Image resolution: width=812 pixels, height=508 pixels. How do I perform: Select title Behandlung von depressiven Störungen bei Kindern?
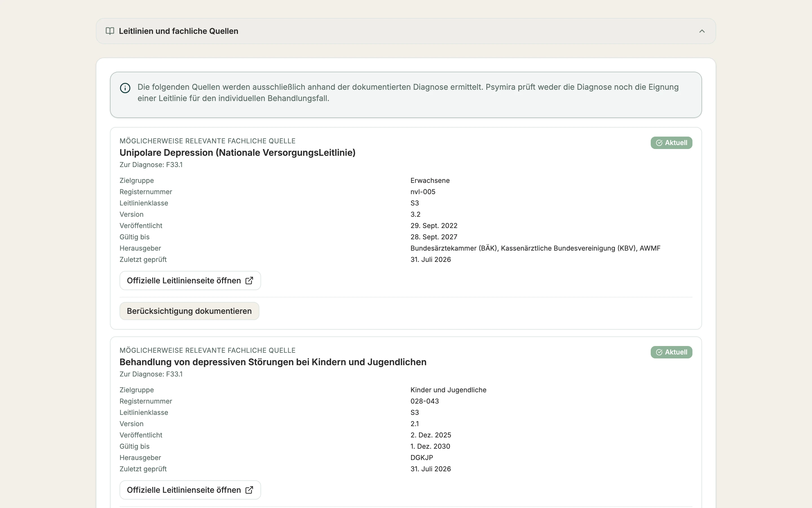click(x=273, y=362)
